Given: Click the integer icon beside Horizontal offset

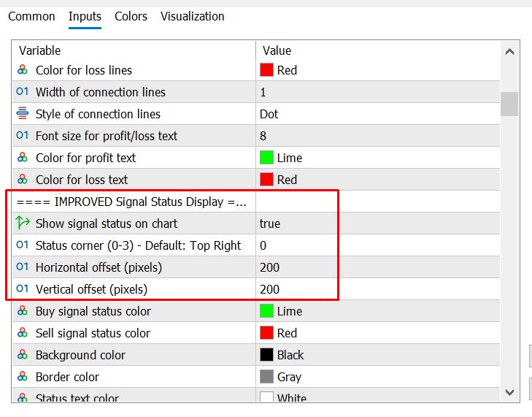Looking at the screenshot, I should click(23, 267).
